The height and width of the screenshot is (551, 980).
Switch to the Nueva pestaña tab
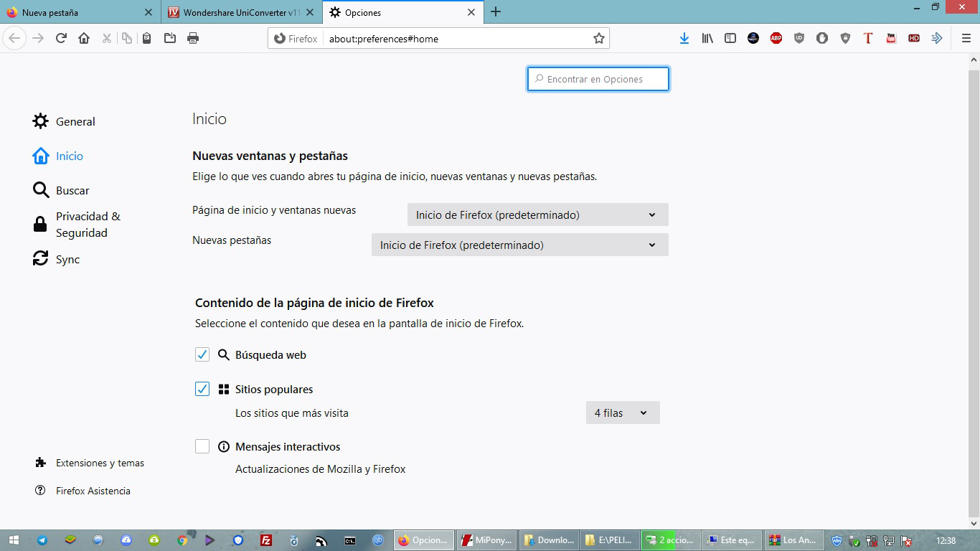coord(80,12)
